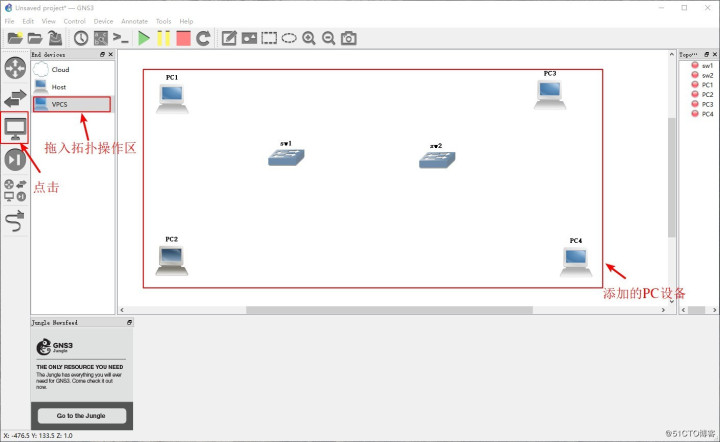The height and width of the screenshot is (442, 720).
Task: Browse security devices in sidebar
Action: (x=15, y=160)
